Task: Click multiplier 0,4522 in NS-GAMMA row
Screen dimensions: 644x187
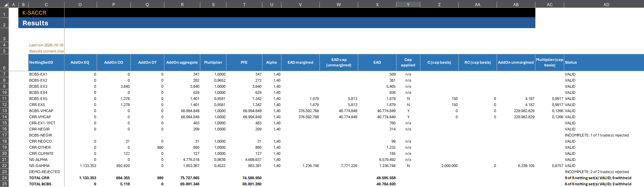Action: [213, 166]
